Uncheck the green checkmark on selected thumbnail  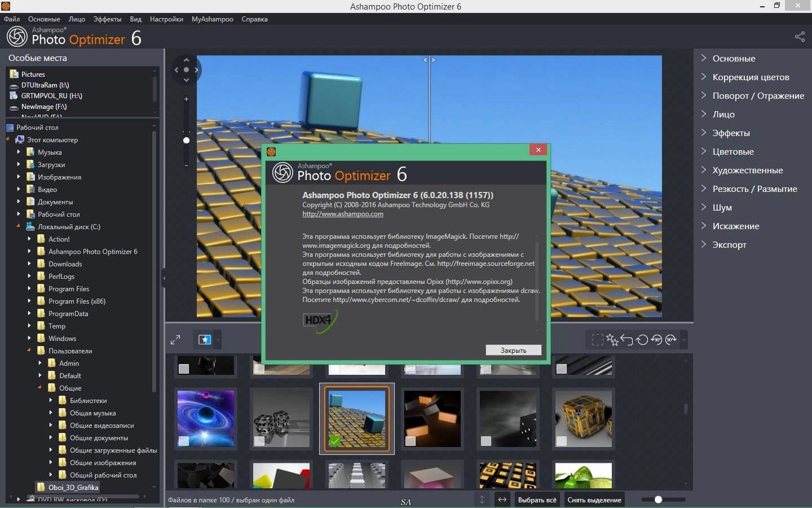point(335,441)
